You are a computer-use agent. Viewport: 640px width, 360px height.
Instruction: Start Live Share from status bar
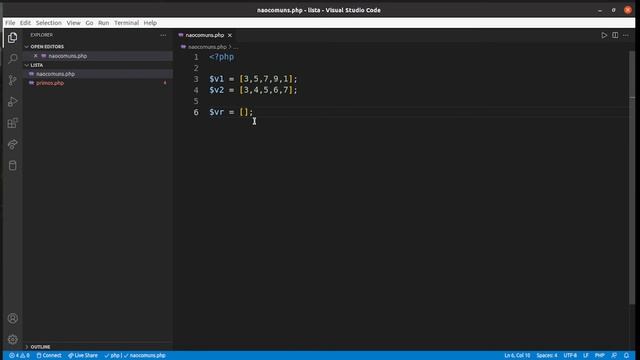(83, 356)
